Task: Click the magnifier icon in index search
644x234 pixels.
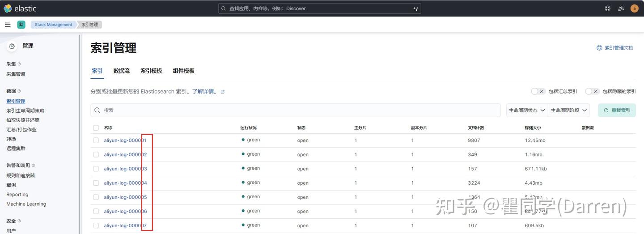Action: pos(97,110)
